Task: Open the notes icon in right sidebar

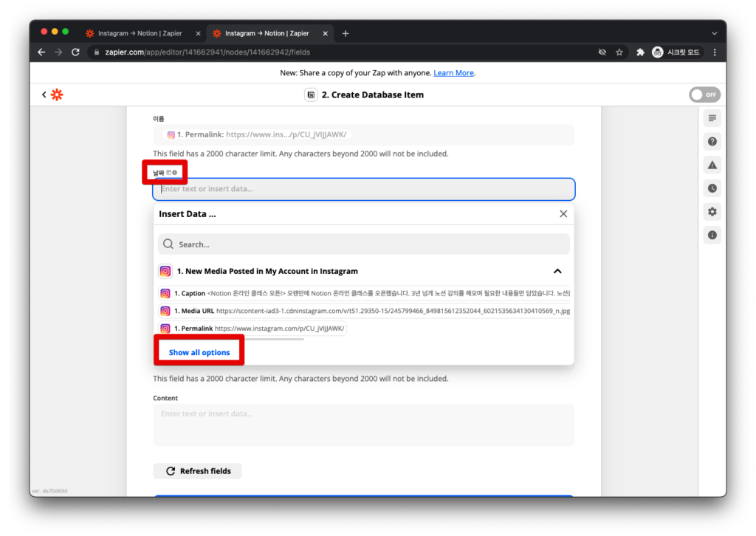Action: 712,118
